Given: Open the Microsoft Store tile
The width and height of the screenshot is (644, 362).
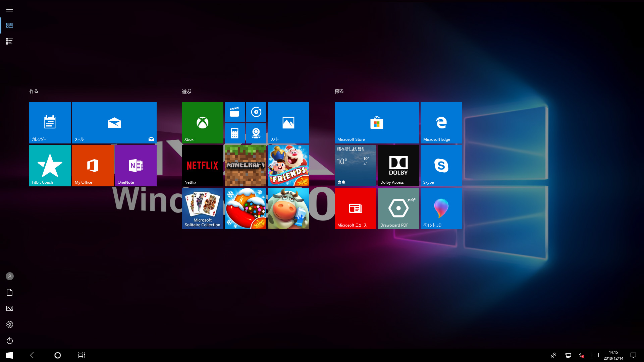Looking at the screenshot, I should point(377,122).
